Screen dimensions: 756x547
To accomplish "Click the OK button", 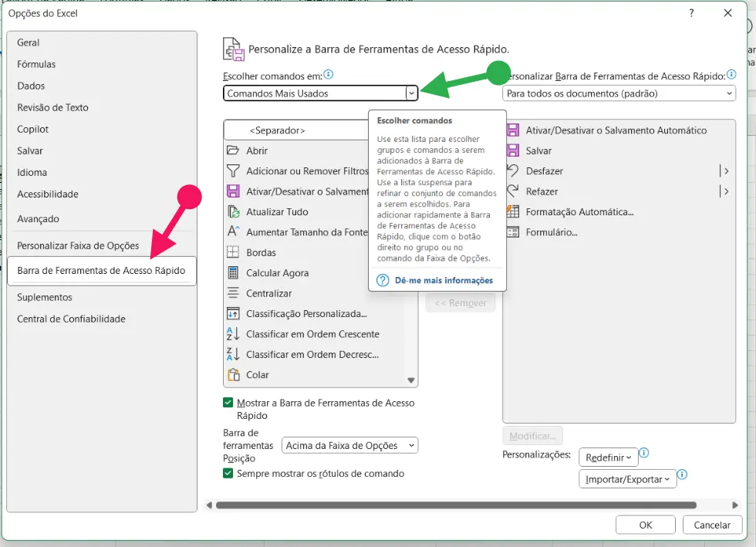I will point(646,525).
